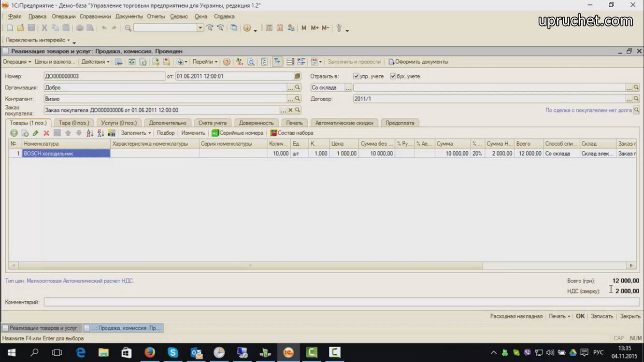Click the info icon in main toolbar

coord(247,28)
